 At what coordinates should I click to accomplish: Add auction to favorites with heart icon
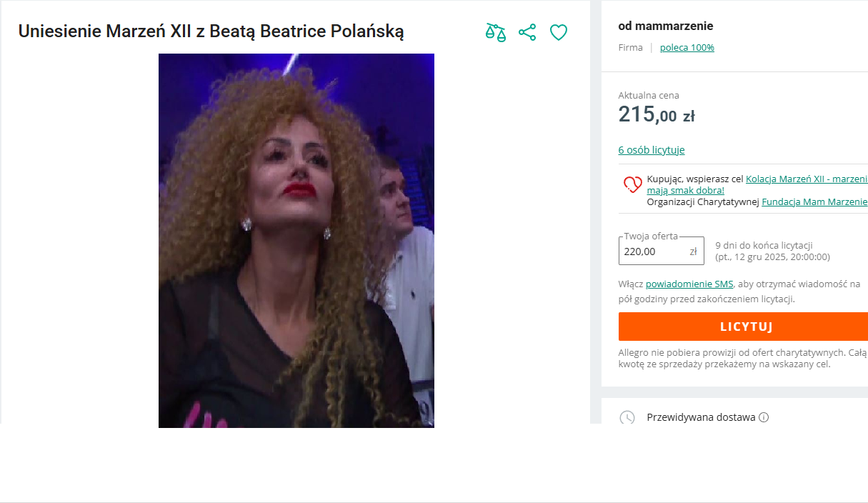pyautogui.click(x=559, y=32)
